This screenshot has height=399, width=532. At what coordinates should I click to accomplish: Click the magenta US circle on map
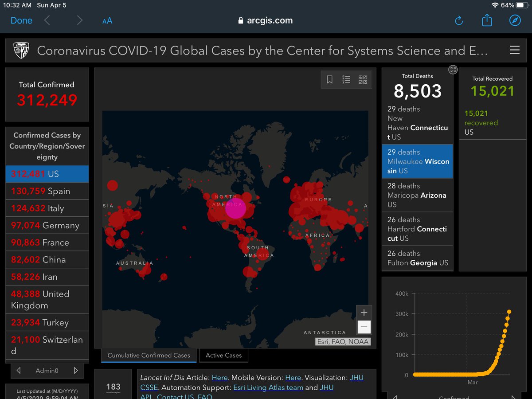235,209
